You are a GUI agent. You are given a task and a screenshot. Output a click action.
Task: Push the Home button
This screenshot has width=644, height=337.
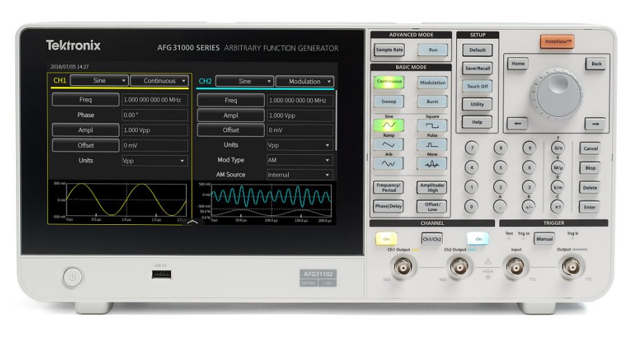point(518,64)
